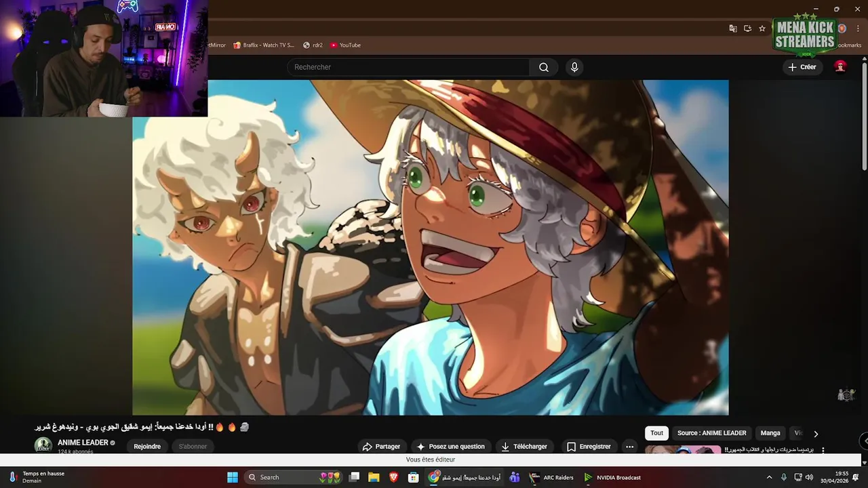Share the video with Partager

[382, 447]
